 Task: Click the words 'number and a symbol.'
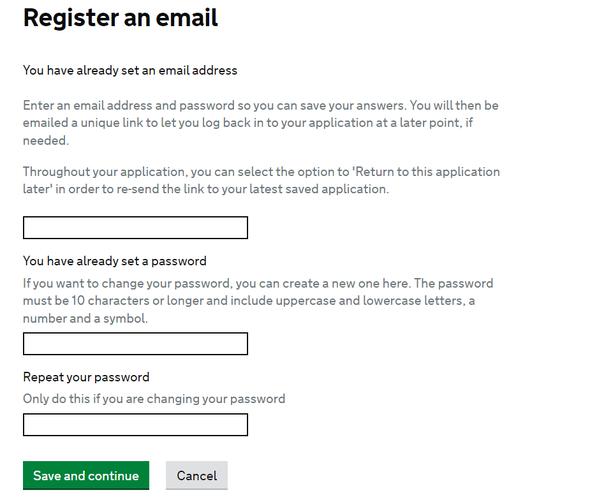85,318
